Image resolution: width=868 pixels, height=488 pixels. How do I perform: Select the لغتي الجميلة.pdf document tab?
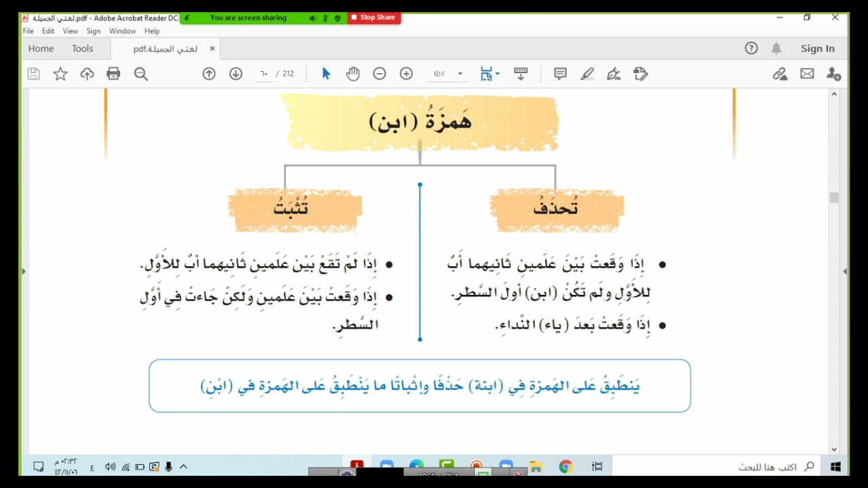pos(165,49)
